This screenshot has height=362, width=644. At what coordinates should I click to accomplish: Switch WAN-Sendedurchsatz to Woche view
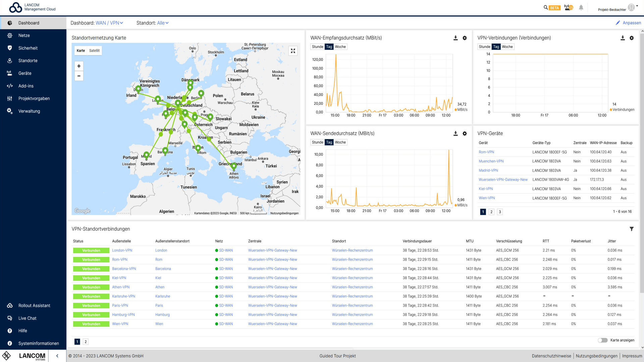340,142
